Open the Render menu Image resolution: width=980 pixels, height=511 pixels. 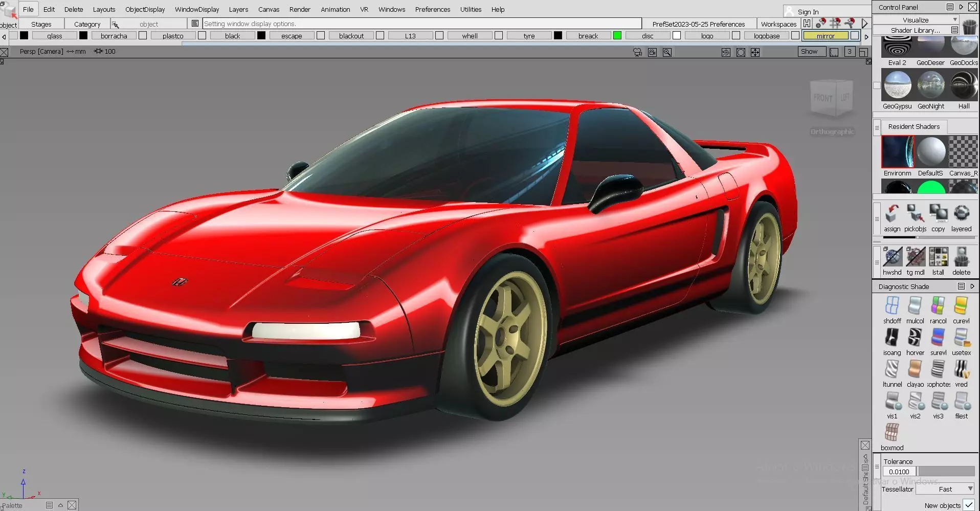(300, 9)
